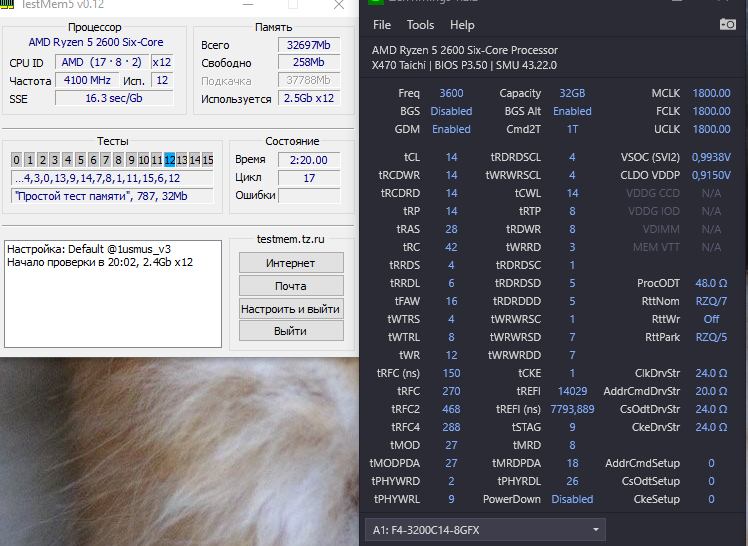Image resolution: width=748 pixels, height=546 pixels.
Task: Click the GDM value Enabled
Action: tap(451, 129)
